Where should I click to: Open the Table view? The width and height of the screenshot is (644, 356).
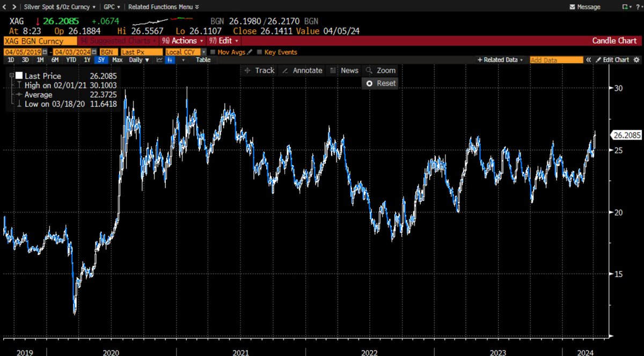click(x=203, y=60)
